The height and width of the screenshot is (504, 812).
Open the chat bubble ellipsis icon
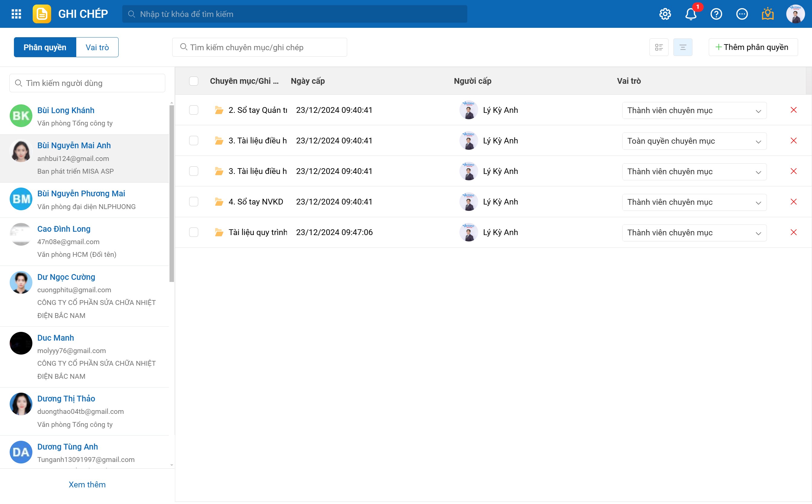tap(742, 14)
